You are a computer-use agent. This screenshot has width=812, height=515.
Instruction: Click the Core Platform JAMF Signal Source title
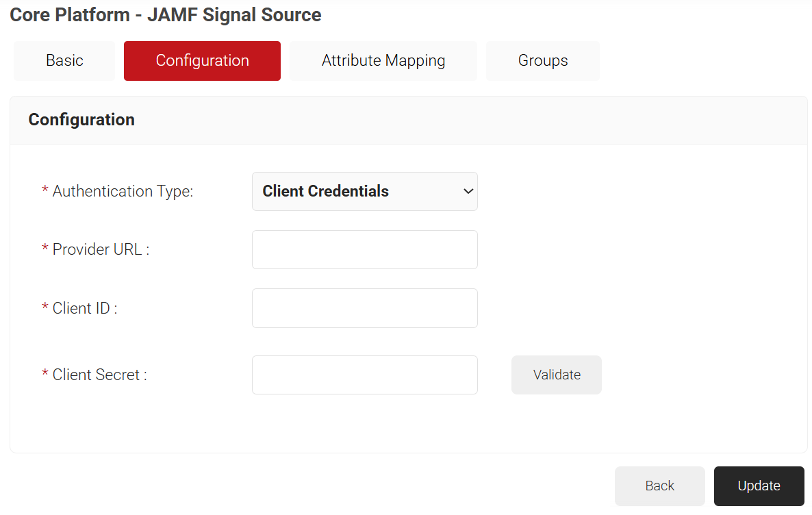point(166,14)
